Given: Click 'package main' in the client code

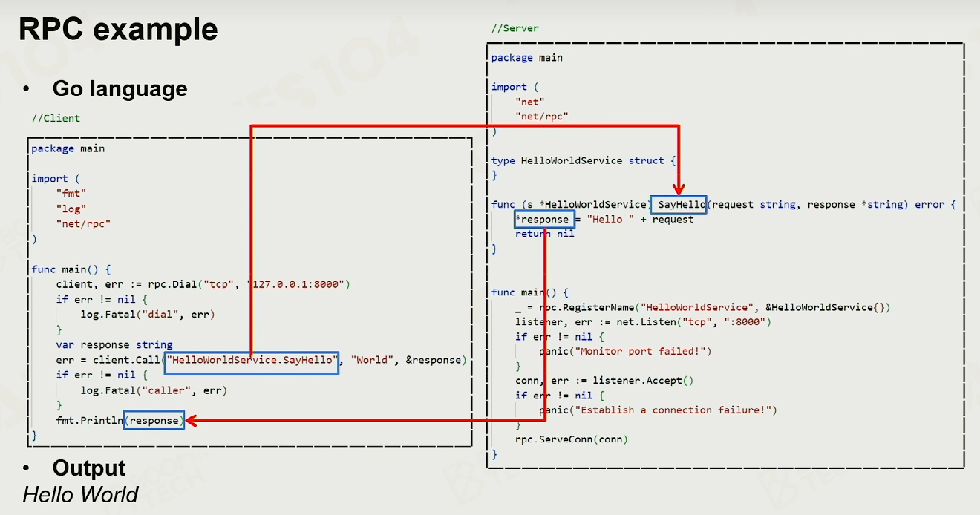Looking at the screenshot, I should click(x=68, y=149).
